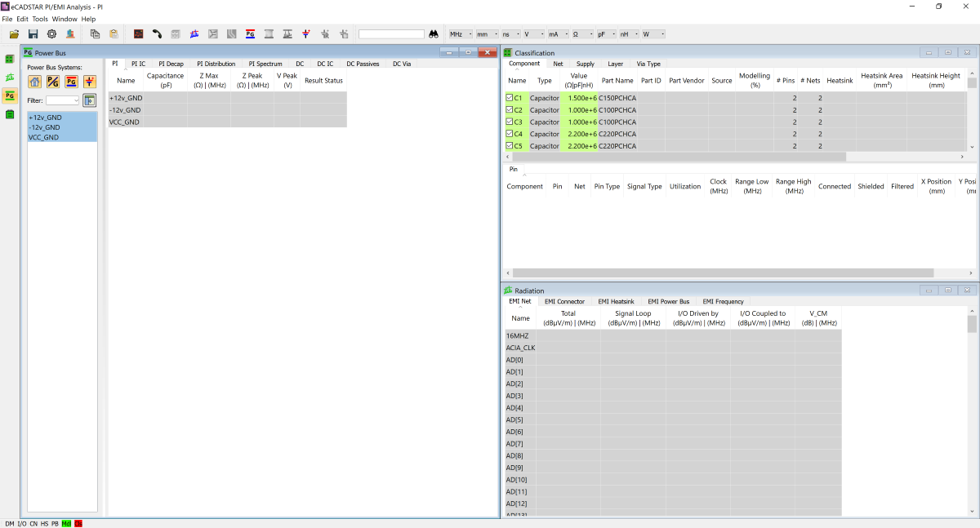The width and height of the screenshot is (980, 528).
Task: Click the Save floppy disk icon
Action: pos(33,34)
